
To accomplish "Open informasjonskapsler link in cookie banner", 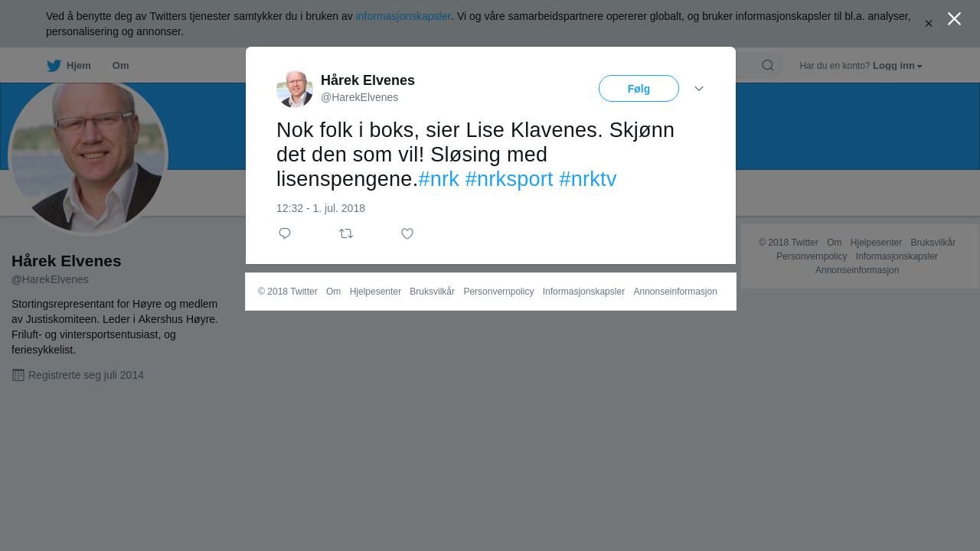I will point(403,16).
